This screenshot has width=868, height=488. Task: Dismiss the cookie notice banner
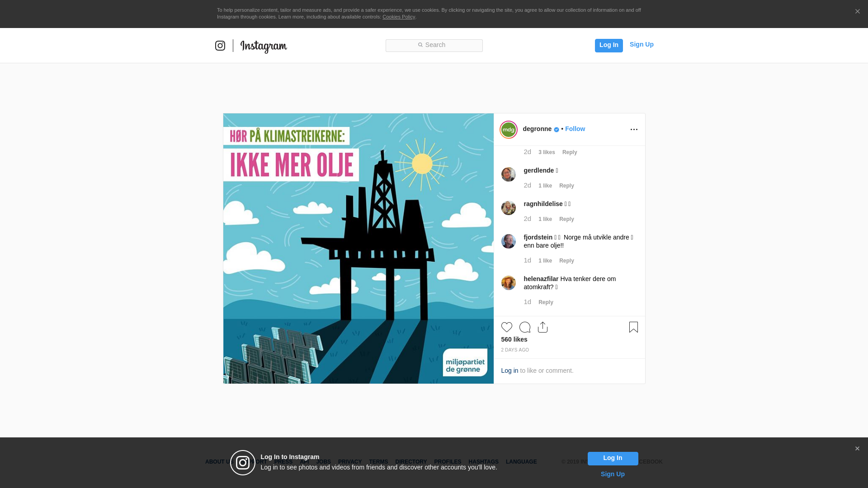pyautogui.click(x=857, y=12)
